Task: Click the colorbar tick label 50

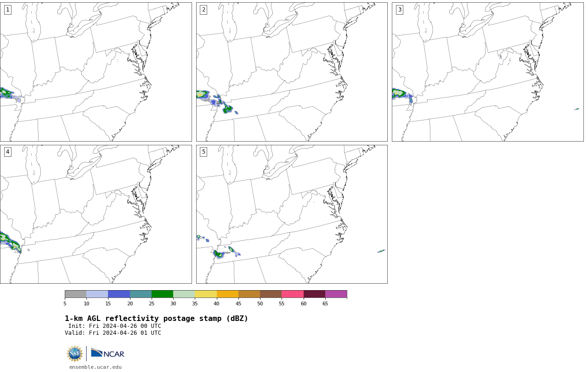Action: (260, 303)
